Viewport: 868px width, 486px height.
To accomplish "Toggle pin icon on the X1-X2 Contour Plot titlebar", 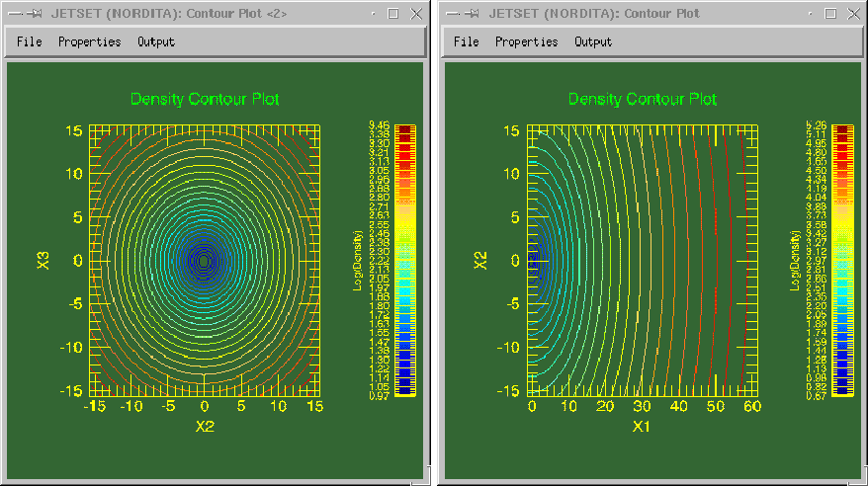I will pyautogui.click(x=472, y=14).
